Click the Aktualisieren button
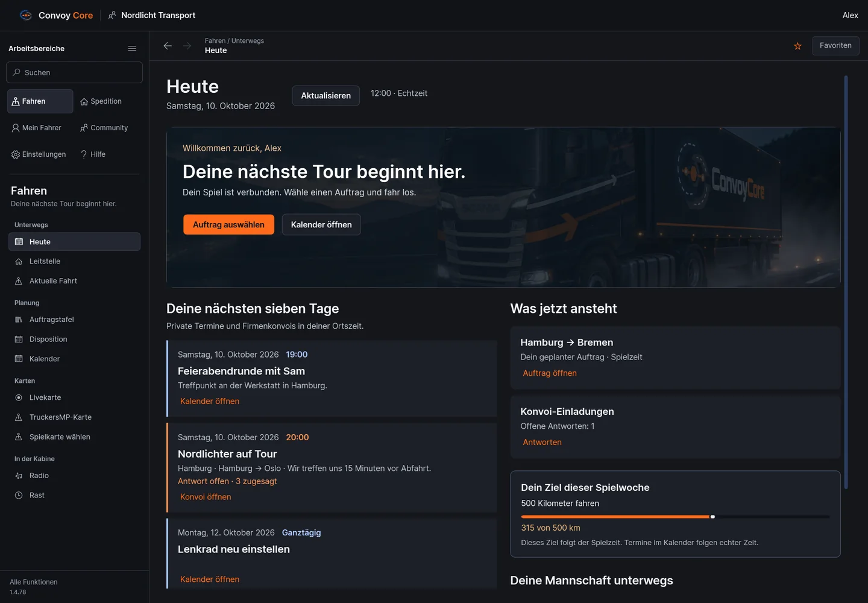Viewport: 868px width, 603px height. [325, 96]
